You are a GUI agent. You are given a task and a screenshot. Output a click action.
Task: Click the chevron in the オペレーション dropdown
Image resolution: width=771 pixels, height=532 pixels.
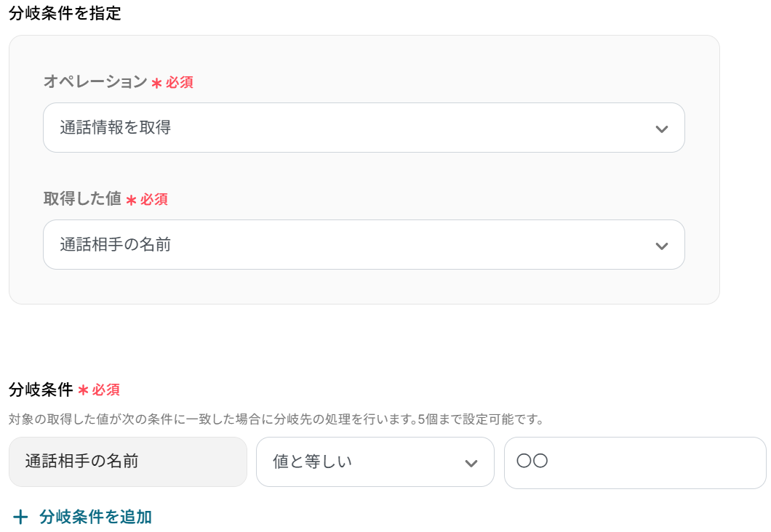[661, 129]
